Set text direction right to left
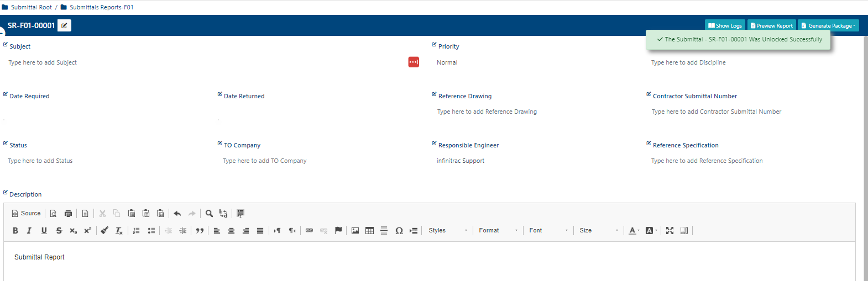The image size is (868, 281). 292,231
